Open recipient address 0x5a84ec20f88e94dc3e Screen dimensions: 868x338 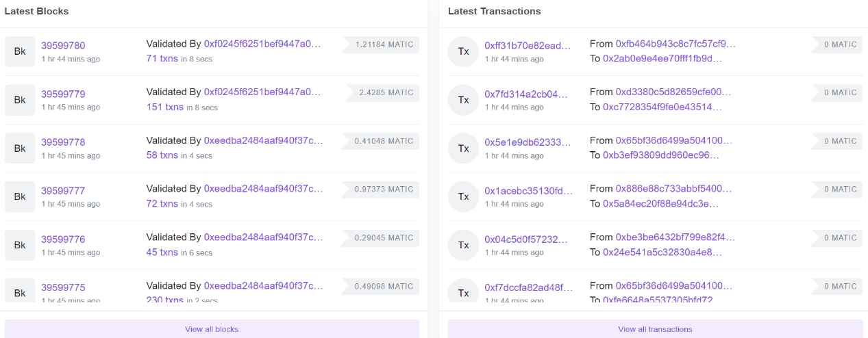[660, 203]
